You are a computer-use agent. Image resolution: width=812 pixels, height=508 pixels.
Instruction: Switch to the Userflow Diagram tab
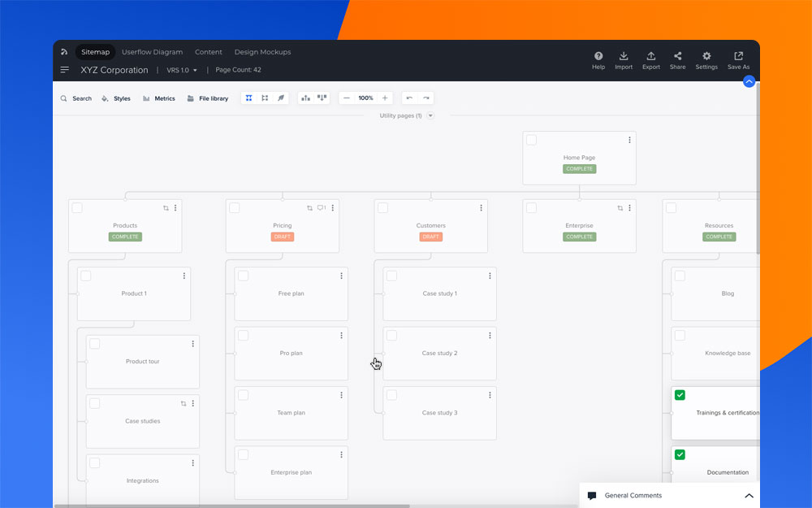[152, 52]
